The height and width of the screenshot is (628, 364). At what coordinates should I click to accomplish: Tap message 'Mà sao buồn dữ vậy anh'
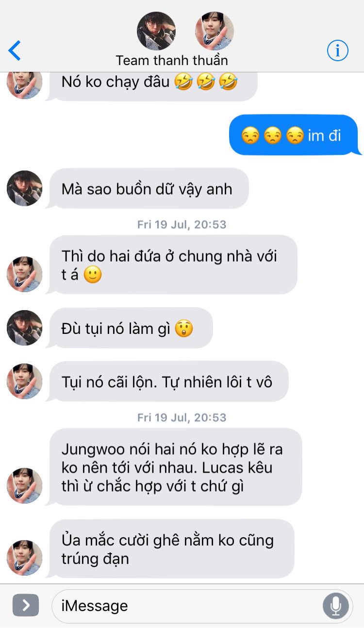click(x=148, y=188)
